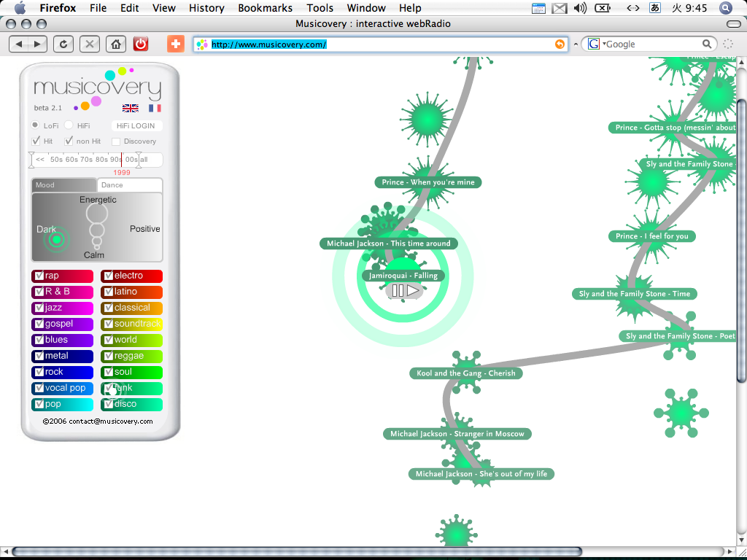Switch to the Dance tab
747x560 pixels.
tap(130, 184)
